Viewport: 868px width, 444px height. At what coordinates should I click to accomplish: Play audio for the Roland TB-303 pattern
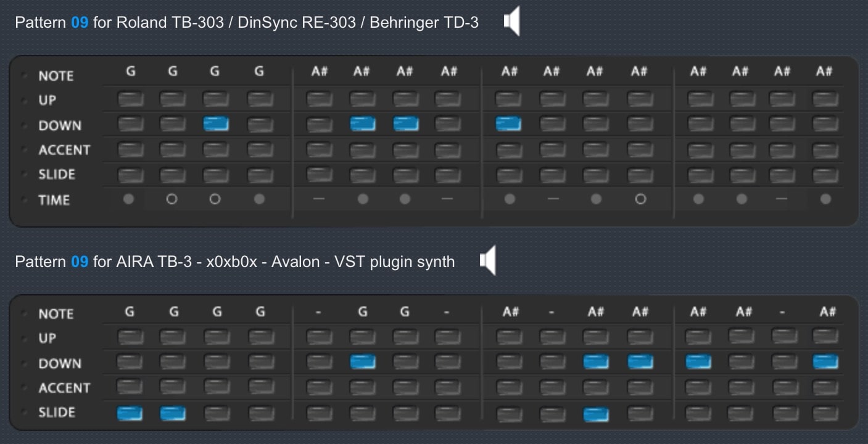coord(511,22)
